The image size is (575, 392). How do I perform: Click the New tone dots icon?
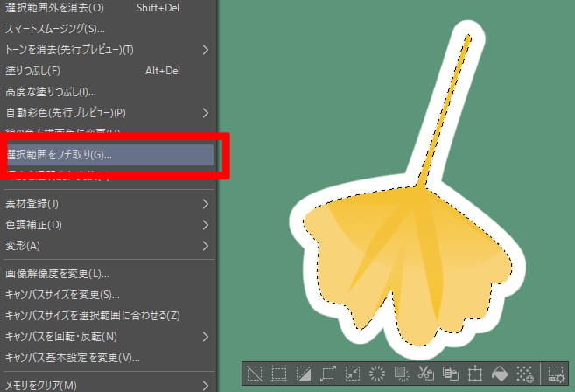coord(524,374)
